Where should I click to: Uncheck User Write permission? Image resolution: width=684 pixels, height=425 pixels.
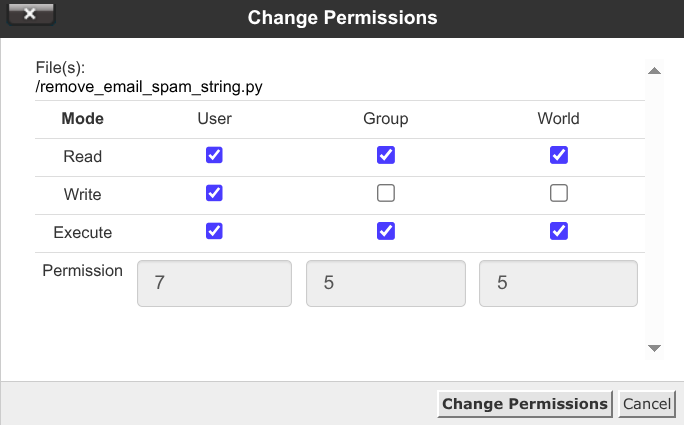[214, 193]
